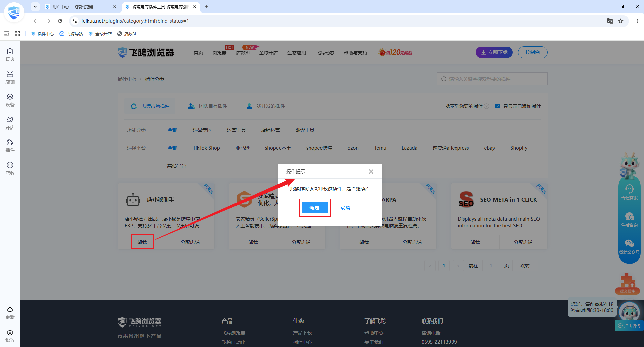The height and width of the screenshot is (347, 644).
Task: Click the 售后咨询 floating icon
Action: tap(629, 220)
